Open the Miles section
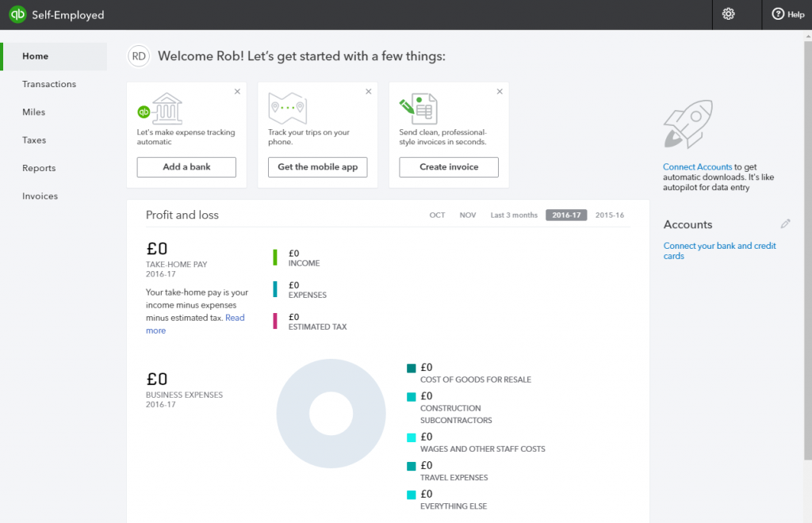This screenshot has width=812, height=523. coord(33,113)
